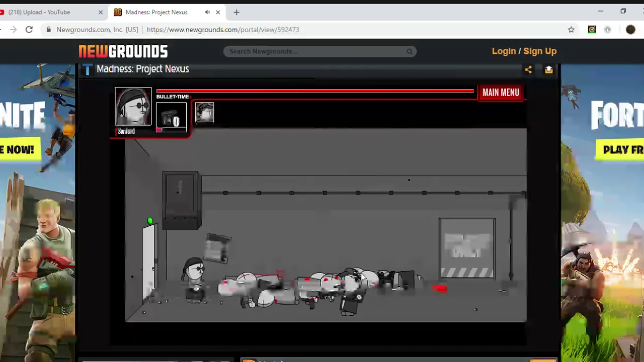Viewport: 644px width, 362px height.
Task: Click the red item on the floor
Action: (x=439, y=289)
